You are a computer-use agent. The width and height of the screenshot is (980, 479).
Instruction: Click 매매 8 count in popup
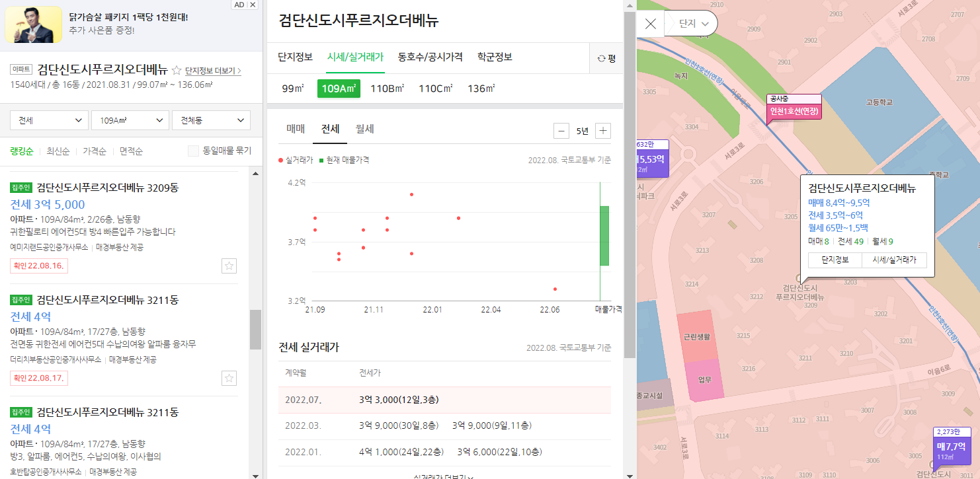(x=818, y=242)
